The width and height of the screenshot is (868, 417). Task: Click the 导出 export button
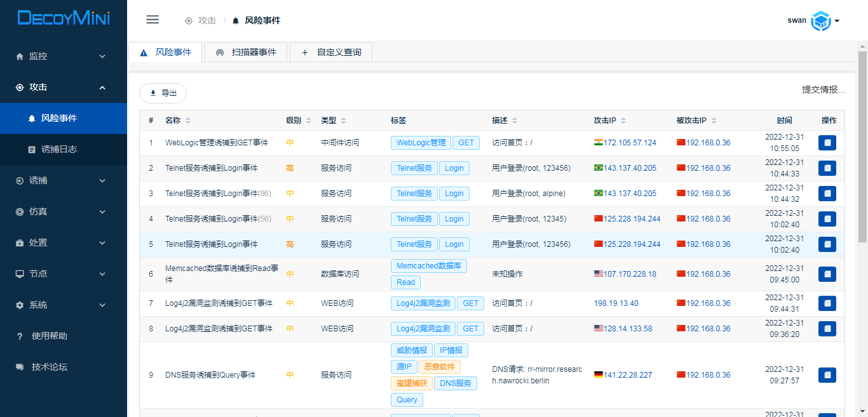point(163,93)
